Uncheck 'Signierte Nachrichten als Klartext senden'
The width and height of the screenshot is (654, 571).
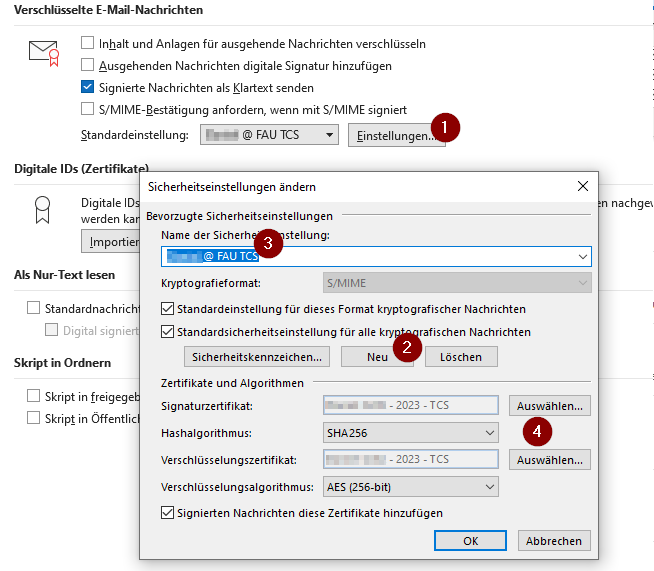(x=88, y=88)
